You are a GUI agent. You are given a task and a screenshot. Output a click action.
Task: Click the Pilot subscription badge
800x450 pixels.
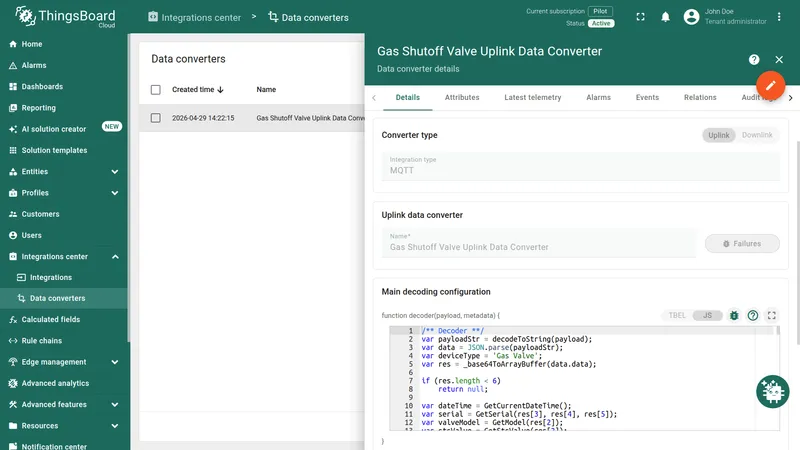pyautogui.click(x=600, y=11)
